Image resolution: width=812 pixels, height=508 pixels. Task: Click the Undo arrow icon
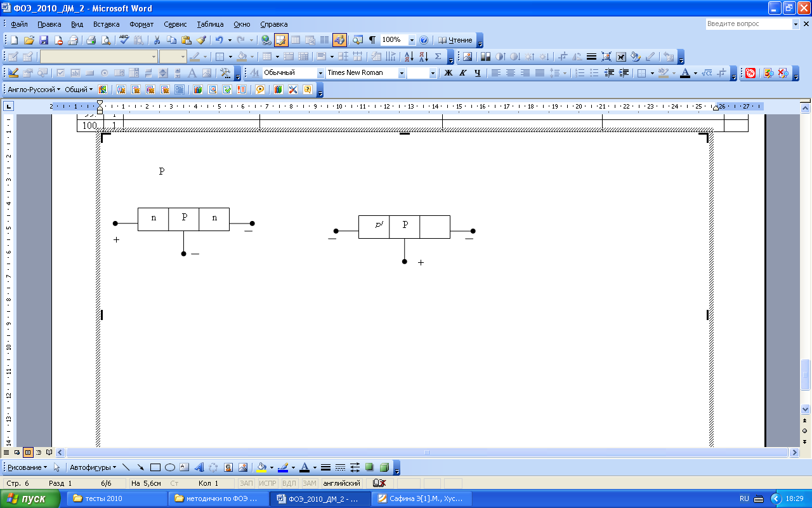(x=219, y=40)
